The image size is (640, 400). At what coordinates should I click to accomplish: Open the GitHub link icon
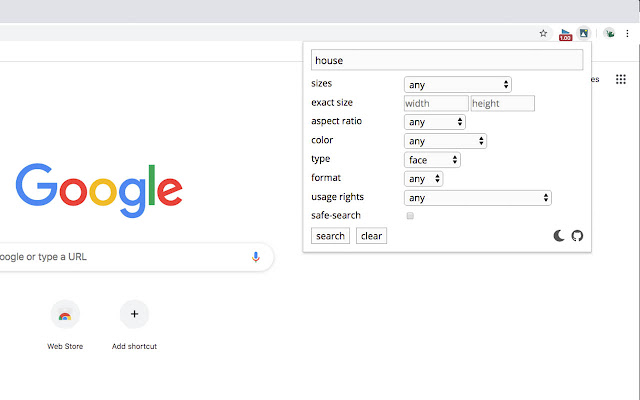[x=576, y=236]
